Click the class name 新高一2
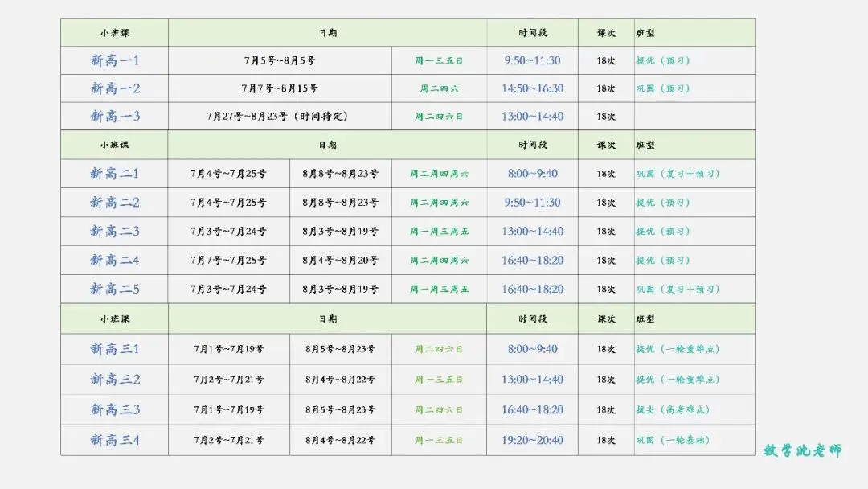 click(x=115, y=88)
